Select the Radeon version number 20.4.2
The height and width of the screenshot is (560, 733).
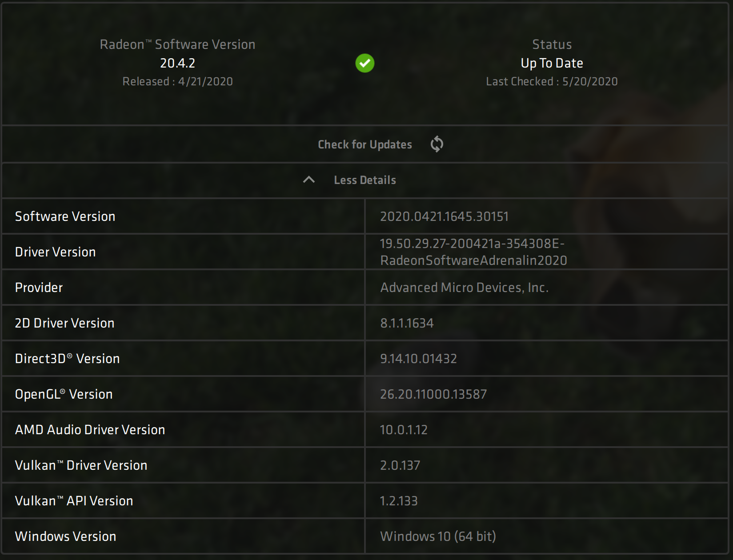(177, 63)
